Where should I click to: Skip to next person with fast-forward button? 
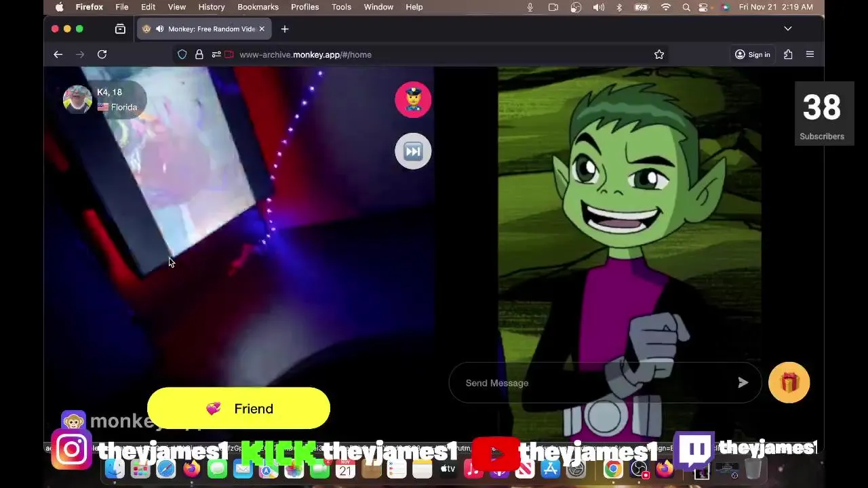(x=413, y=151)
